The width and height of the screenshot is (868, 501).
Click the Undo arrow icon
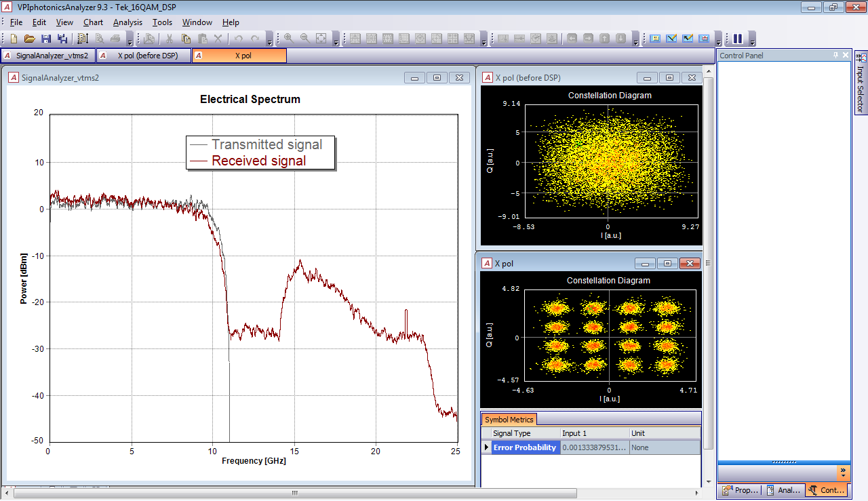tap(239, 39)
